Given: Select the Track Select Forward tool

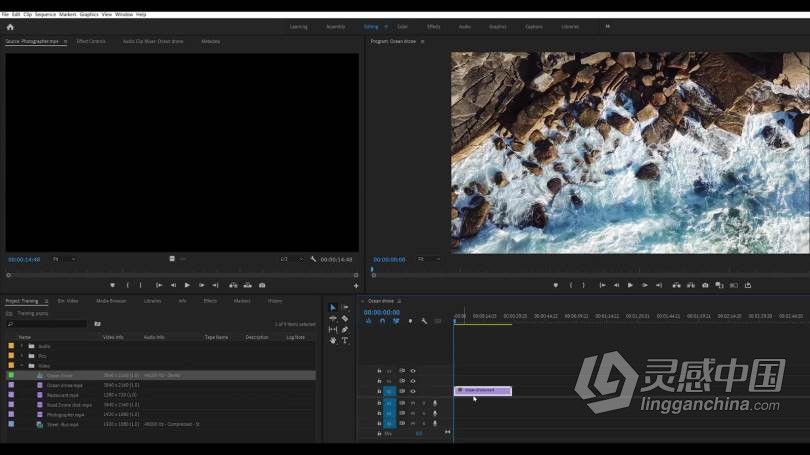Looking at the screenshot, I should point(345,308).
